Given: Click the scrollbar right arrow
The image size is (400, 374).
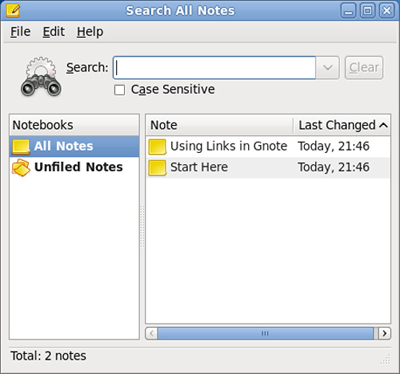Looking at the screenshot, I should pos(385,333).
